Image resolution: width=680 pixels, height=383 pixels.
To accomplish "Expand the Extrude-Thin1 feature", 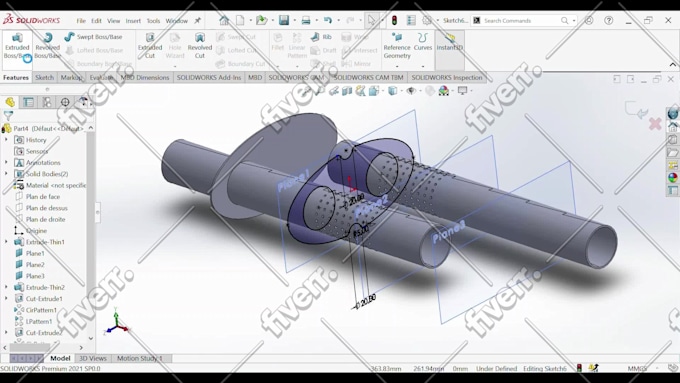I will tap(6, 242).
